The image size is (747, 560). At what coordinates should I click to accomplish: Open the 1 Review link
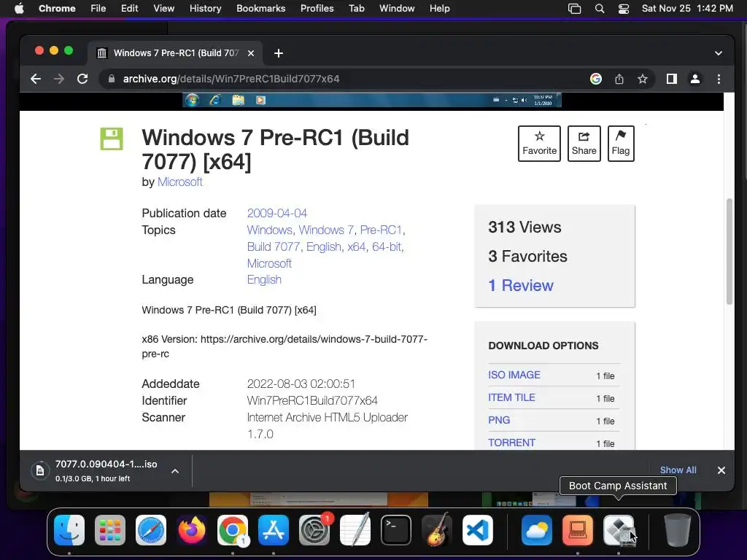coord(521,285)
